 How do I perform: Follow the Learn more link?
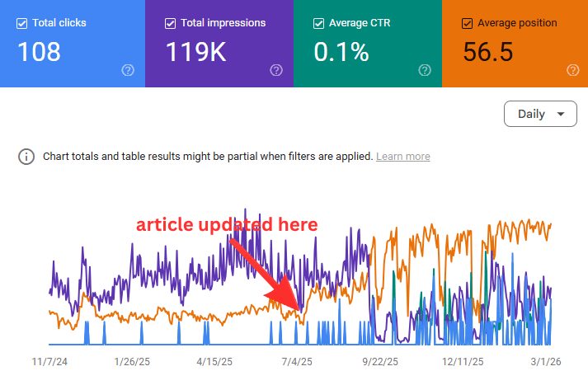point(402,157)
